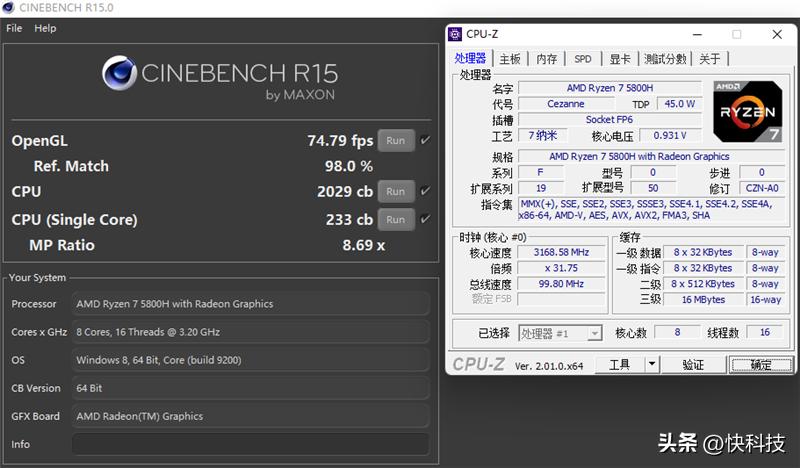800x468 pixels.
Task: Toggle the CPU test checkbox
Action: point(424,191)
